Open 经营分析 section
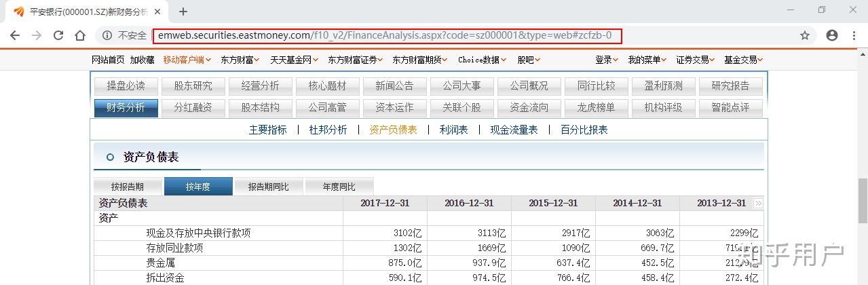868x285 pixels. pyautogui.click(x=260, y=86)
